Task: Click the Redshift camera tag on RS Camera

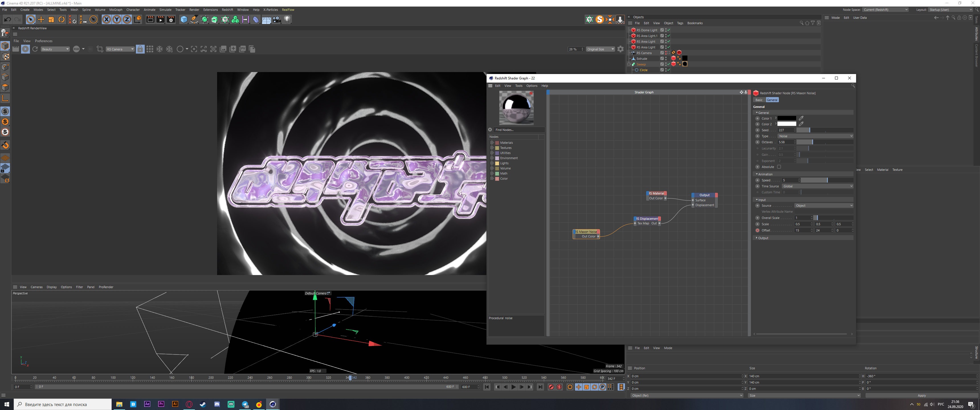Action: tap(679, 52)
